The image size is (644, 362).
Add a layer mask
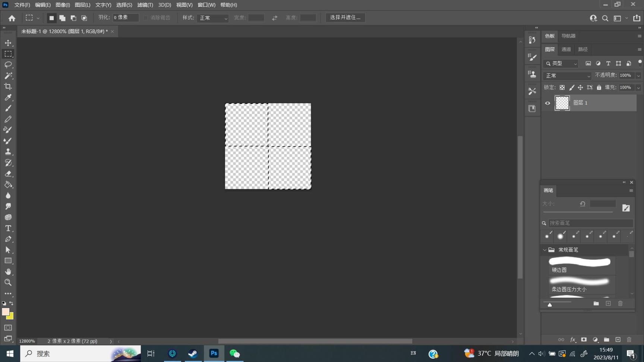click(584, 340)
